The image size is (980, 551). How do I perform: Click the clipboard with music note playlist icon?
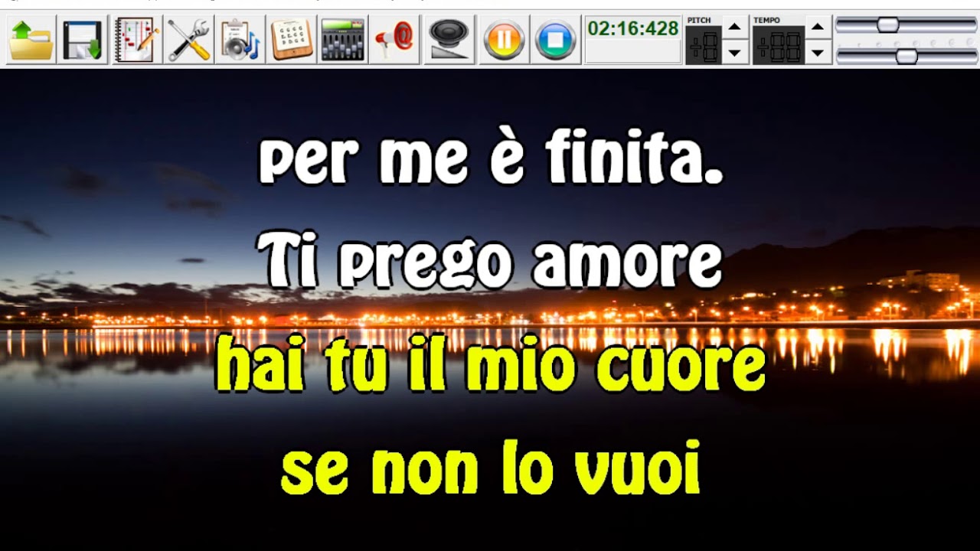[240, 40]
